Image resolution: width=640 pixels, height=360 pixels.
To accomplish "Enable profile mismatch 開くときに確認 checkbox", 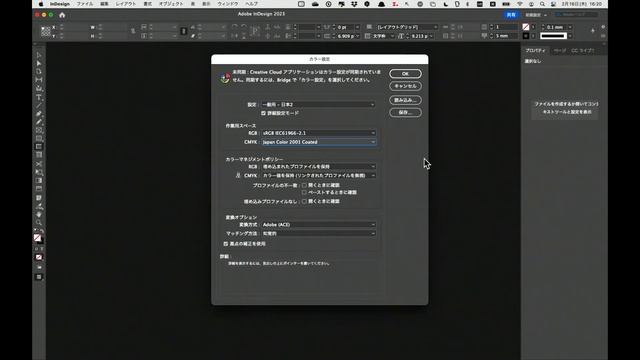I will (304, 185).
